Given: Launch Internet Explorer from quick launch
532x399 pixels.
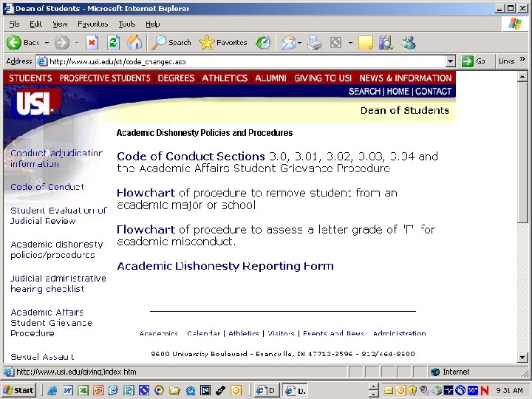Looking at the screenshot, I should (52, 391).
